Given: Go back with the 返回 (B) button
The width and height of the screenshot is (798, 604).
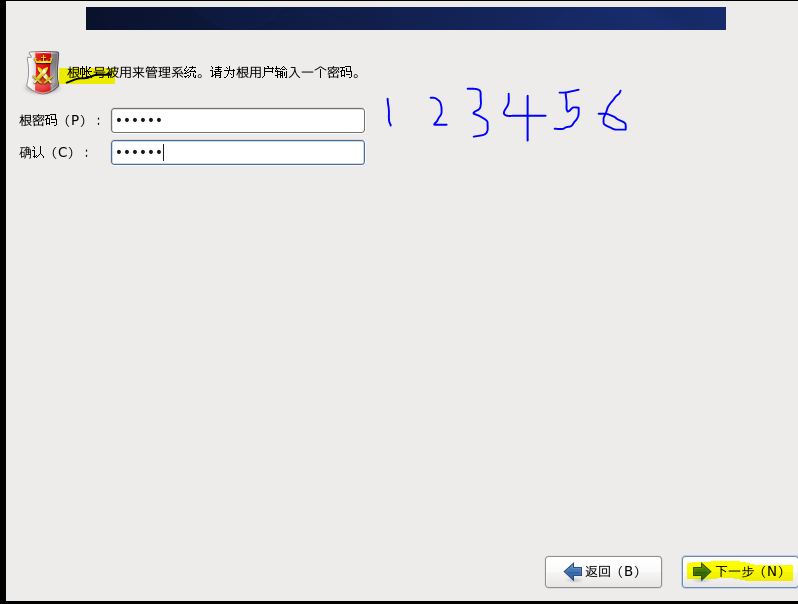Looking at the screenshot, I should tap(603, 572).
